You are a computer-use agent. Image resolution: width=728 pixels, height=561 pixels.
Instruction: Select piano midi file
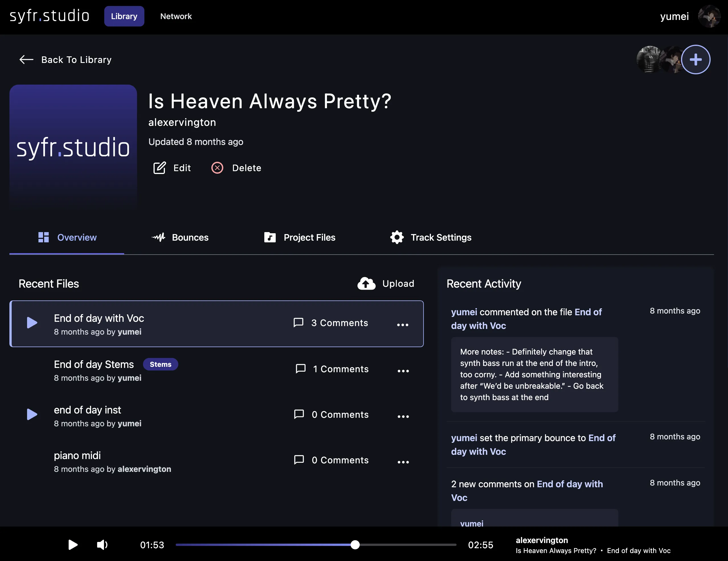tap(77, 455)
